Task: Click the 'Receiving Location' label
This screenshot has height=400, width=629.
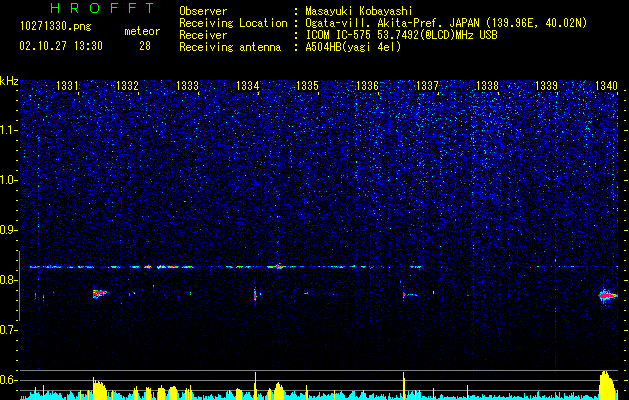Action: (x=233, y=23)
